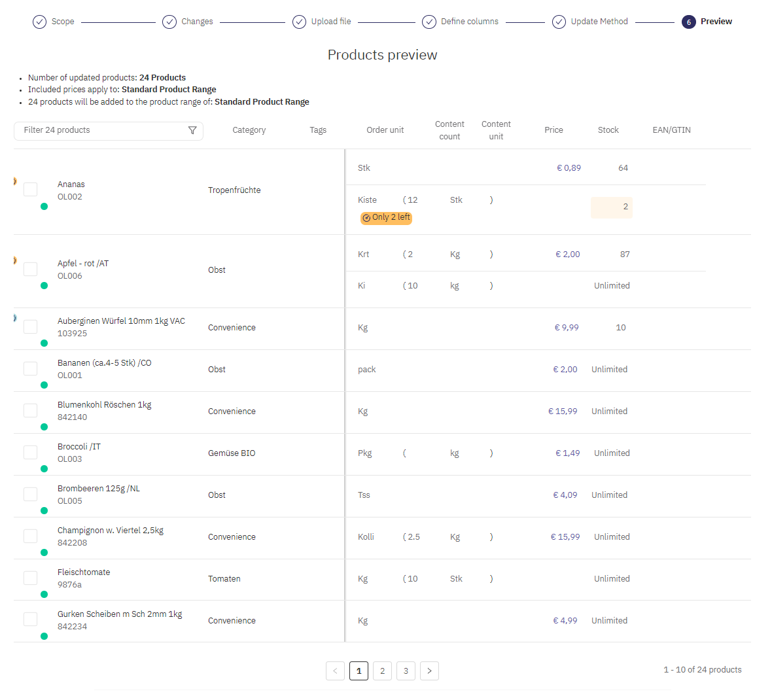Click the Upload file step checkmark icon

pyautogui.click(x=299, y=22)
